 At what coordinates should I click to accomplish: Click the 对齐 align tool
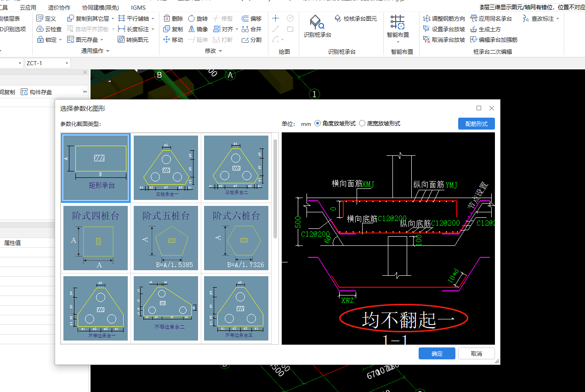(223, 29)
